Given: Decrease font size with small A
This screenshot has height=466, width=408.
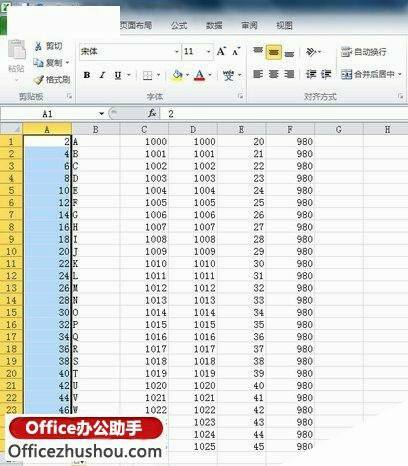Looking at the screenshot, I should coord(236,51).
